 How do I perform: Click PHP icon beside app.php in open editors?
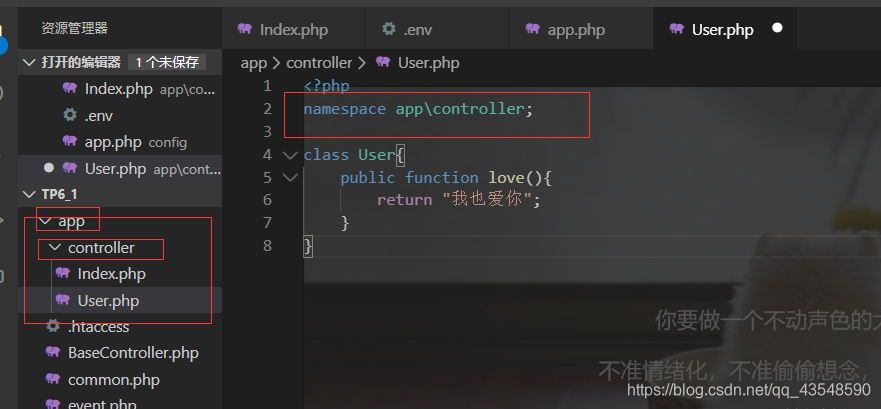70,141
